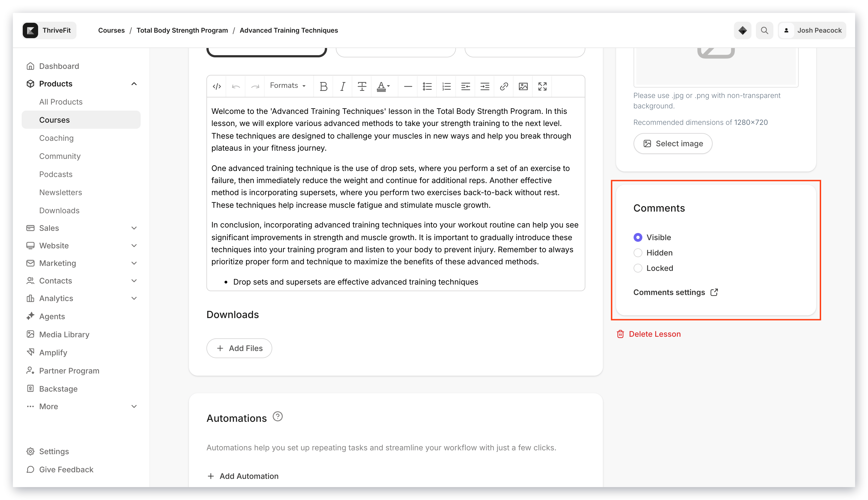
Task: Open Josh Peacock account menu
Action: (812, 30)
